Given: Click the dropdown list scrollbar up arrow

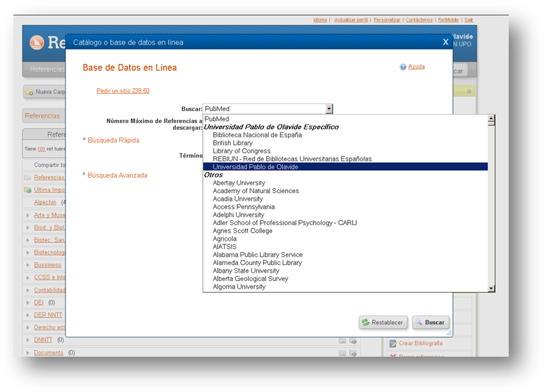Looking at the screenshot, I should [x=491, y=119].
